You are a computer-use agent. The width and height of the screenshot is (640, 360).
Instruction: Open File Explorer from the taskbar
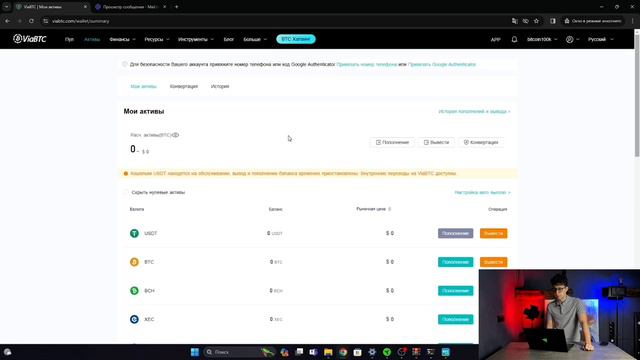tap(328, 352)
